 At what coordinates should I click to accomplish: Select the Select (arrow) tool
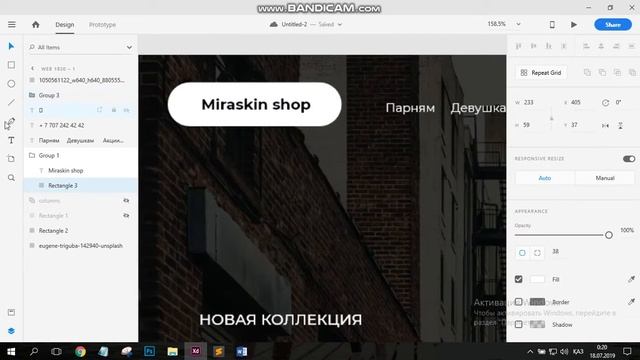11,46
